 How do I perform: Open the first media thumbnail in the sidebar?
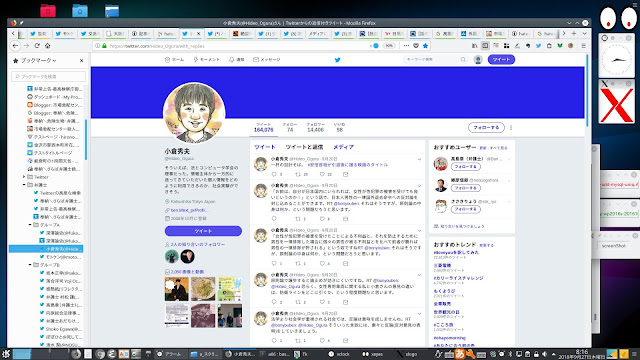coord(177,289)
